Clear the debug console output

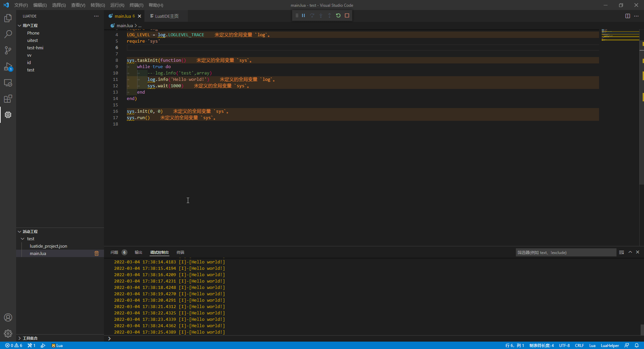(622, 252)
